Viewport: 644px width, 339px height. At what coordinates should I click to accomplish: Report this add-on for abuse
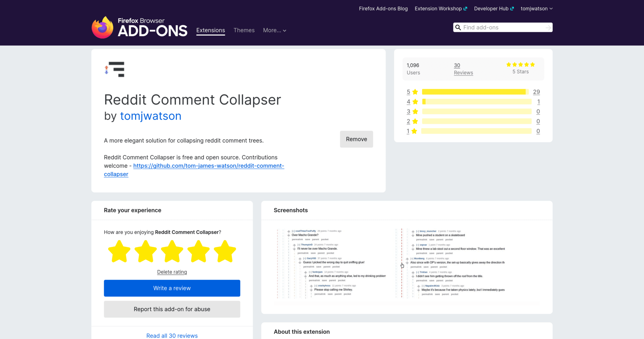coord(172,309)
